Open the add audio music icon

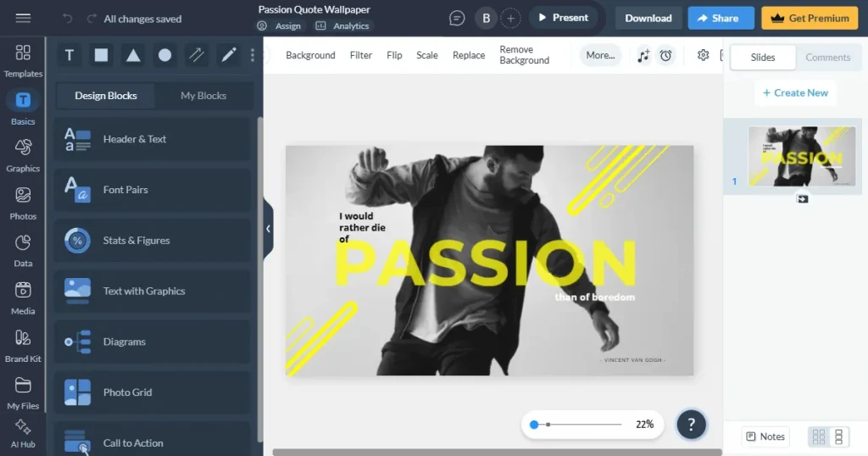point(643,55)
